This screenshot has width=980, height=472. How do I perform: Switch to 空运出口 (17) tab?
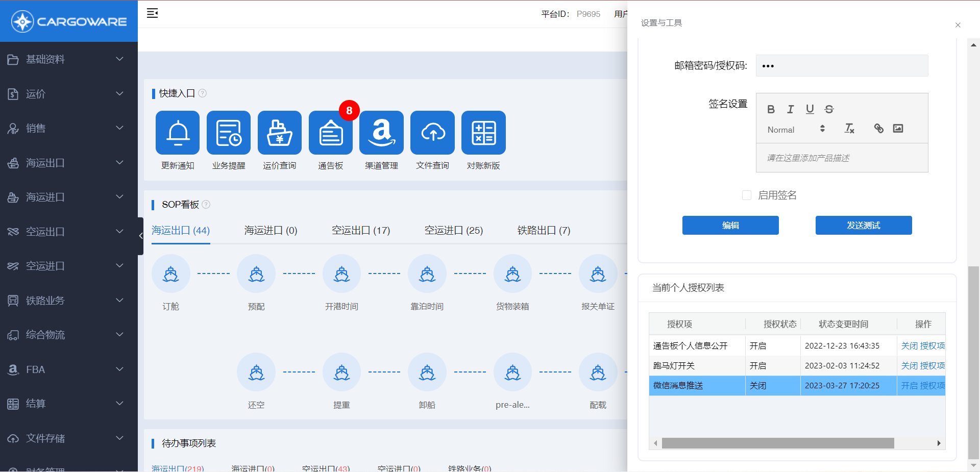(x=361, y=231)
